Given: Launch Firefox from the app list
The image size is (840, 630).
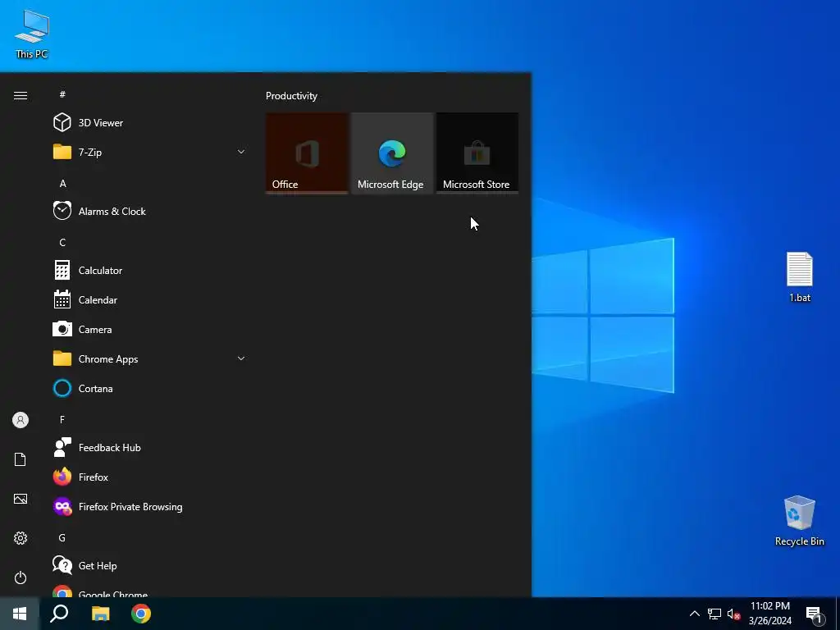Looking at the screenshot, I should pyautogui.click(x=151, y=477).
